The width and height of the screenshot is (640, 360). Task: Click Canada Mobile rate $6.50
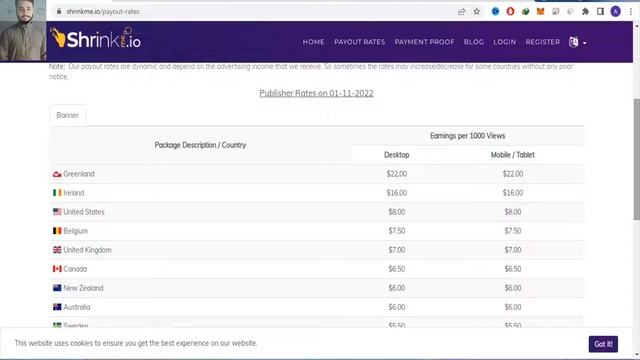pyautogui.click(x=513, y=269)
